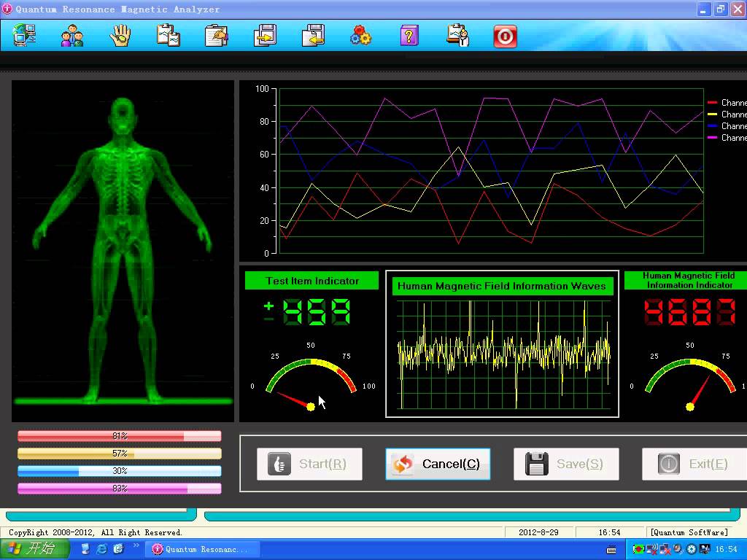Image resolution: width=747 pixels, height=560 pixels.
Task: Select the yellow hand testing icon
Action: click(120, 35)
